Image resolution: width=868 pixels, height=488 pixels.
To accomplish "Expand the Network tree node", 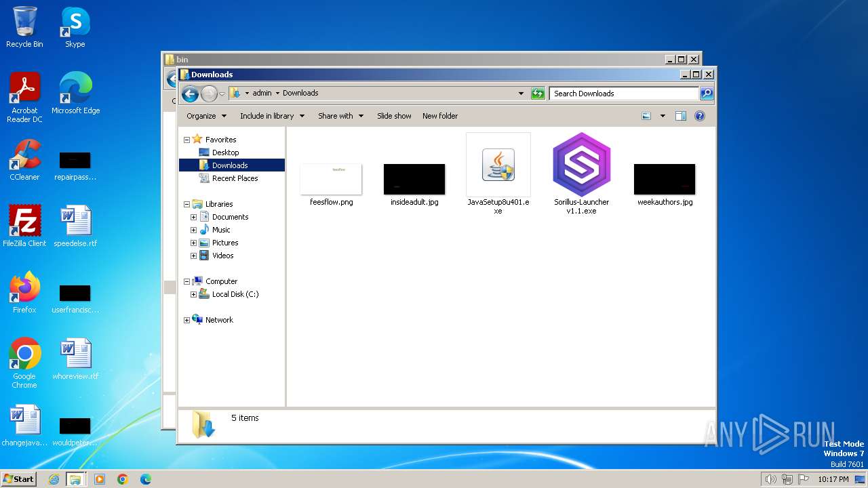I will (187, 320).
